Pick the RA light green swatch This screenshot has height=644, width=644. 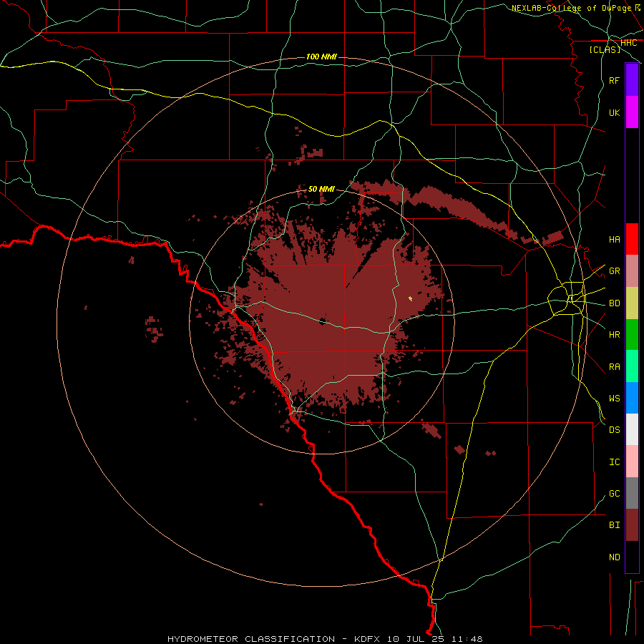click(x=632, y=366)
